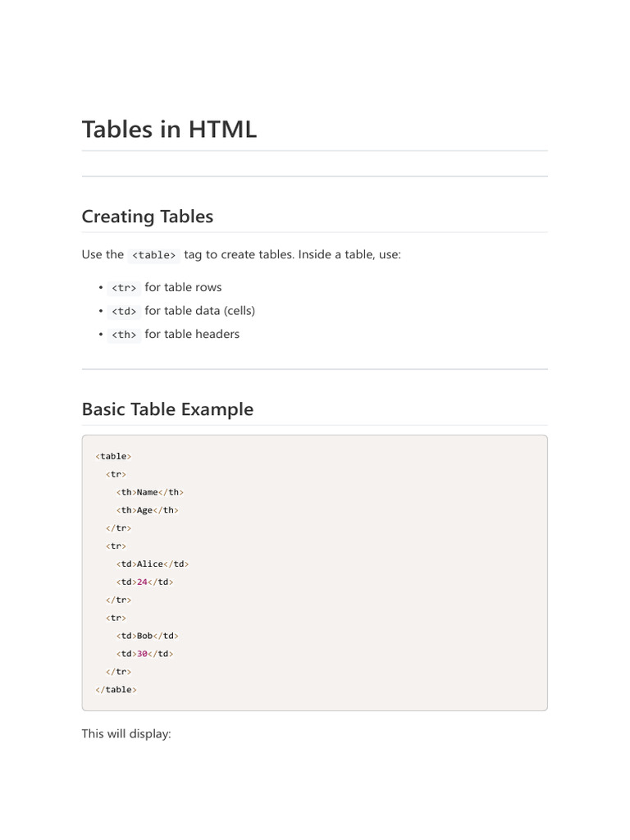Click the "This will display:" text
The height and width of the screenshot is (840, 630).
coord(126,733)
